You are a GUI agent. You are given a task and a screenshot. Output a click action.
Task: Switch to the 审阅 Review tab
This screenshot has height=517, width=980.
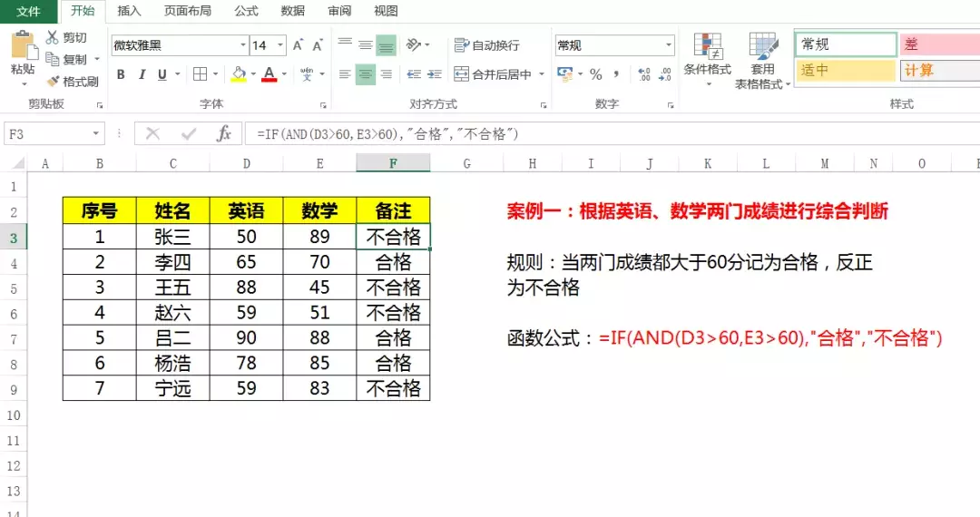click(x=339, y=11)
